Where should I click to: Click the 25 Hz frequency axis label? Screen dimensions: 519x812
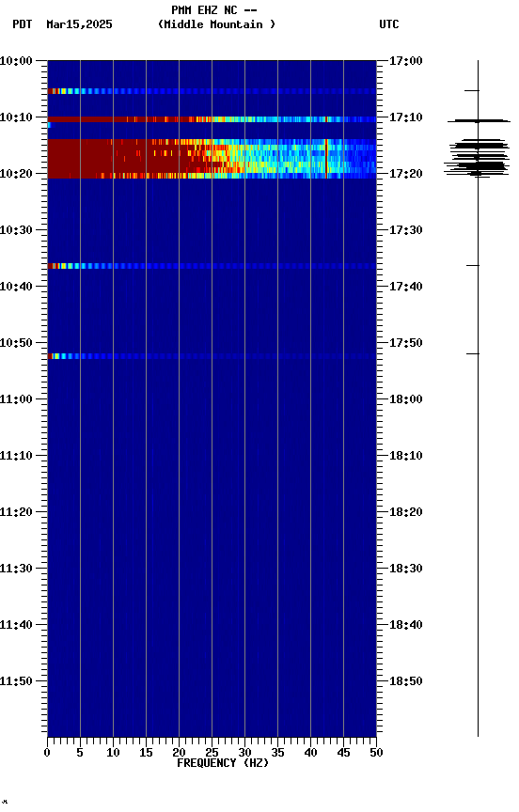click(x=212, y=753)
